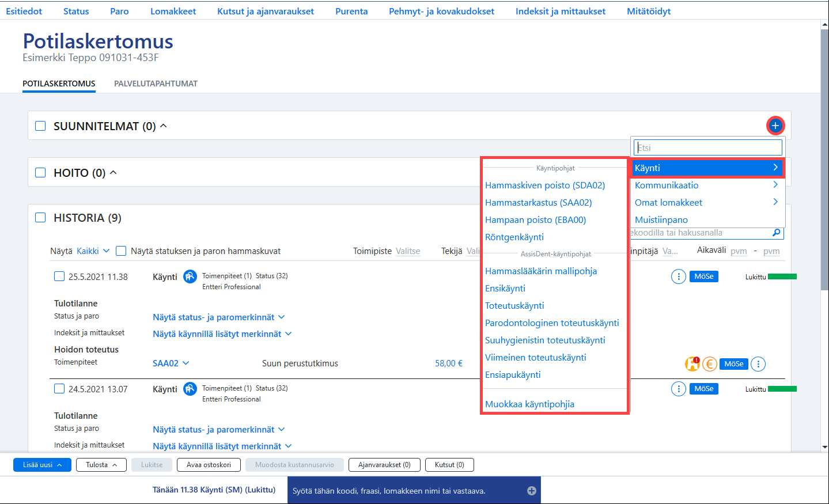Click the magnifier search icon
Viewport: 829px width, 504px height.
[x=777, y=233]
